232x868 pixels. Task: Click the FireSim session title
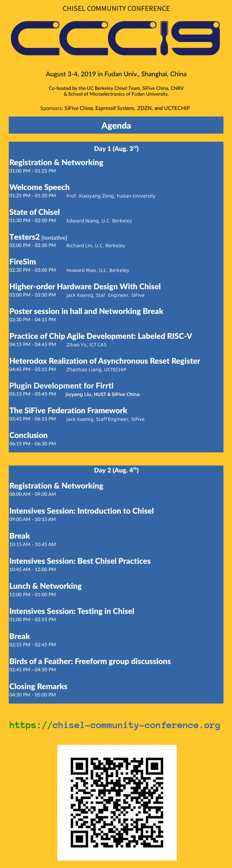coord(23,262)
